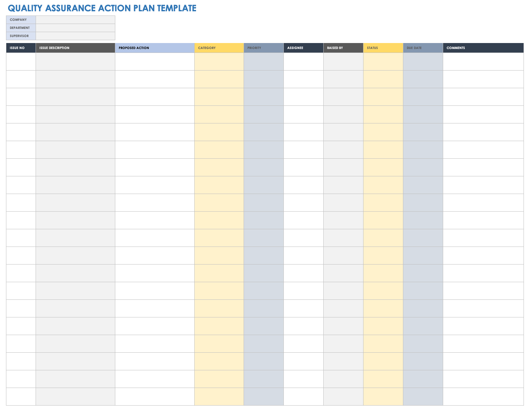Click first row cell under Comments

click(x=483, y=62)
